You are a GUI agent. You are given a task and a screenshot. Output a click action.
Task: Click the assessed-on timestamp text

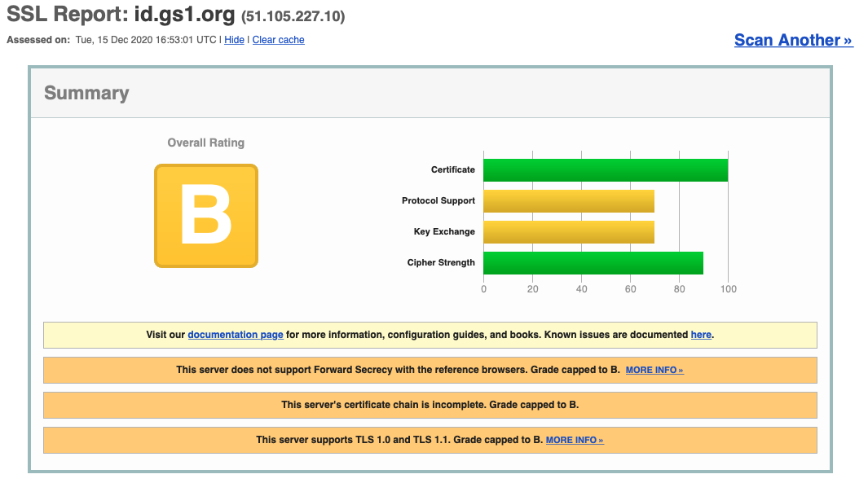click(x=147, y=40)
